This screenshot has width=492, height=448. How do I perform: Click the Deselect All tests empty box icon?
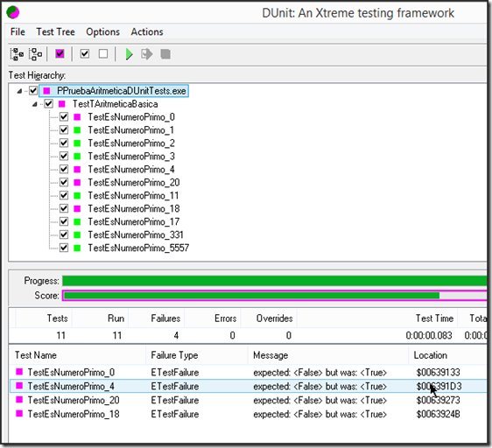[x=103, y=54]
